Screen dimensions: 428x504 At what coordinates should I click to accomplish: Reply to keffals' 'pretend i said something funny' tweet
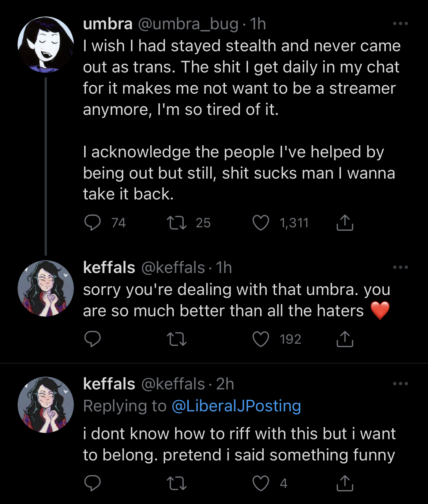[92, 483]
